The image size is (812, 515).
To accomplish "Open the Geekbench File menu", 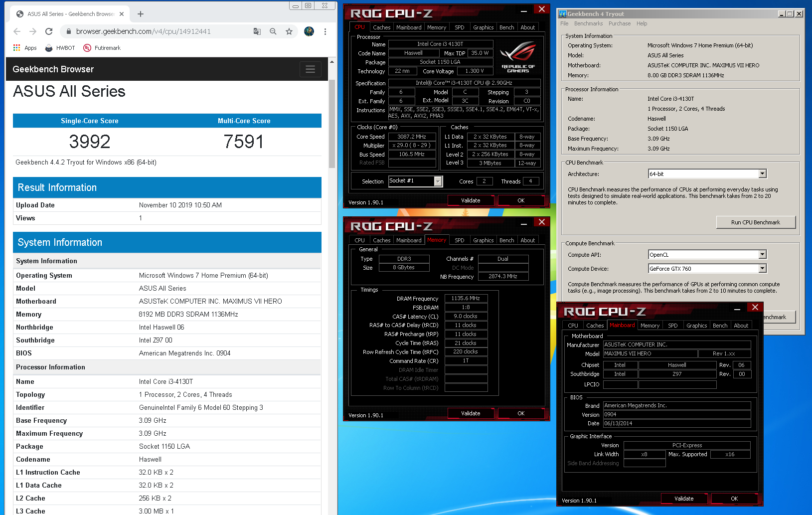I will pos(564,23).
